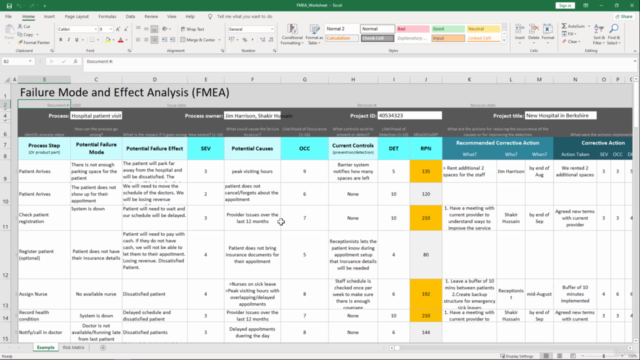Click the Insert cells icon
This screenshot has height=360, width=640.
[x=520, y=29]
